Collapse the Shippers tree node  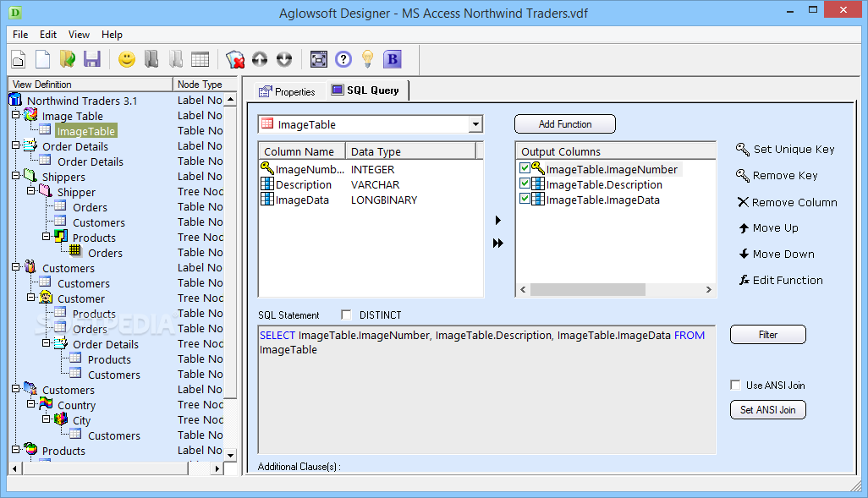click(16, 175)
